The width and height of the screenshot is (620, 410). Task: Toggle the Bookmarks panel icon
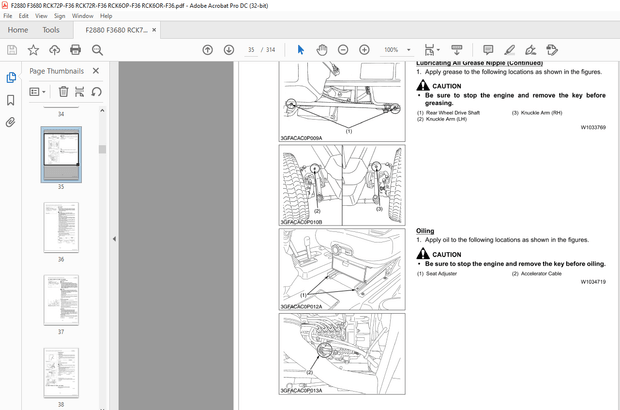[11, 99]
